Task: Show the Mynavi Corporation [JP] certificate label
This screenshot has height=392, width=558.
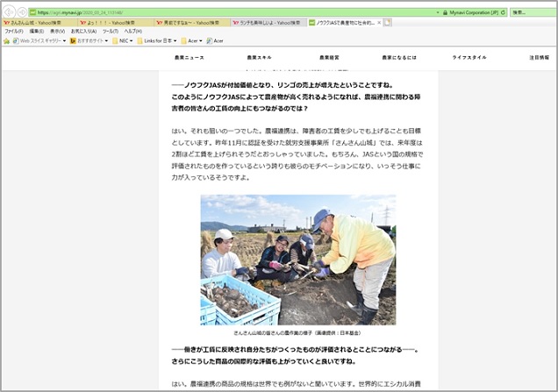Action: pos(474,12)
